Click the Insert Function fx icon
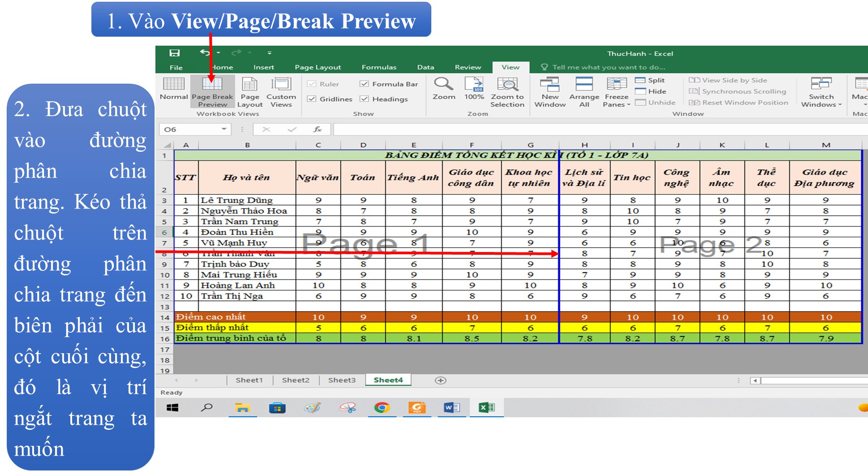The width and height of the screenshot is (868, 475). click(317, 129)
